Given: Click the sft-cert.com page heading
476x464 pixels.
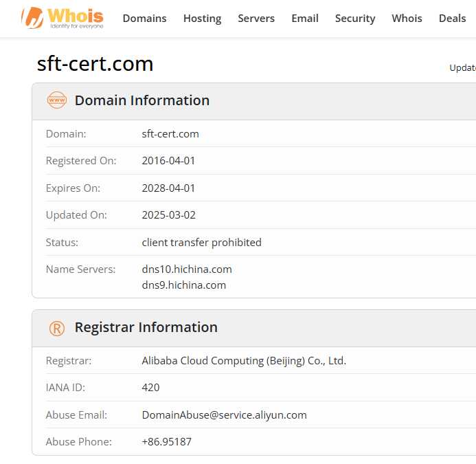Looking at the screenshot, I should coord(95,64).
